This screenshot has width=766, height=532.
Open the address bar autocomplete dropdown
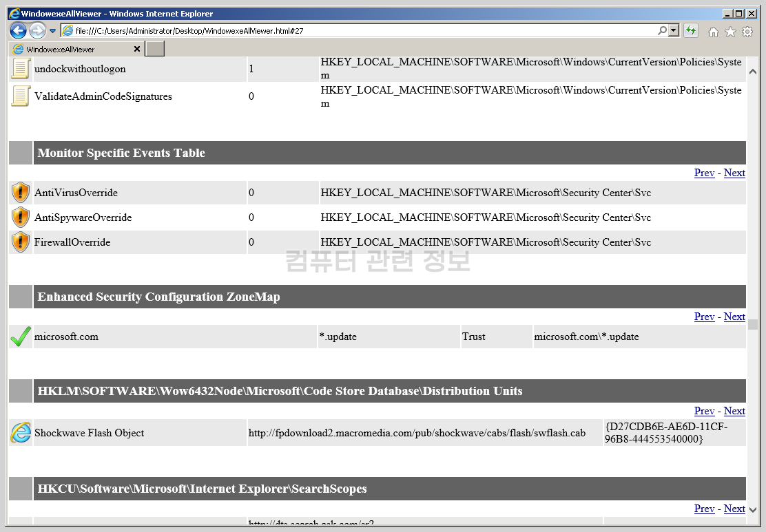674,31
